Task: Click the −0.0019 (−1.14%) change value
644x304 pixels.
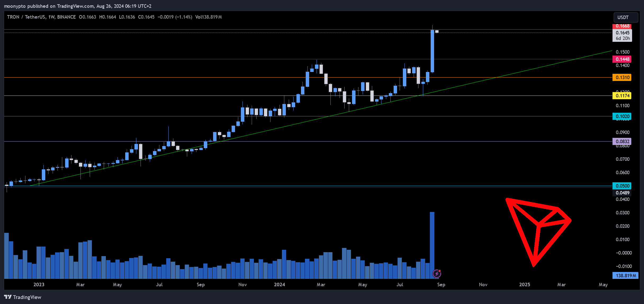Action: [175, 17]
